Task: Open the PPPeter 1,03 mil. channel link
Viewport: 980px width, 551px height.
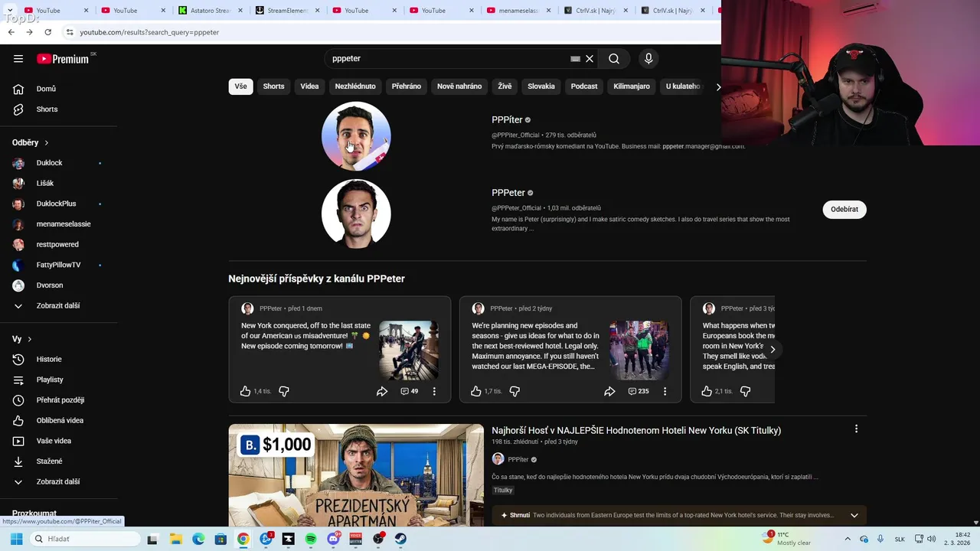Action: [508, 193]
